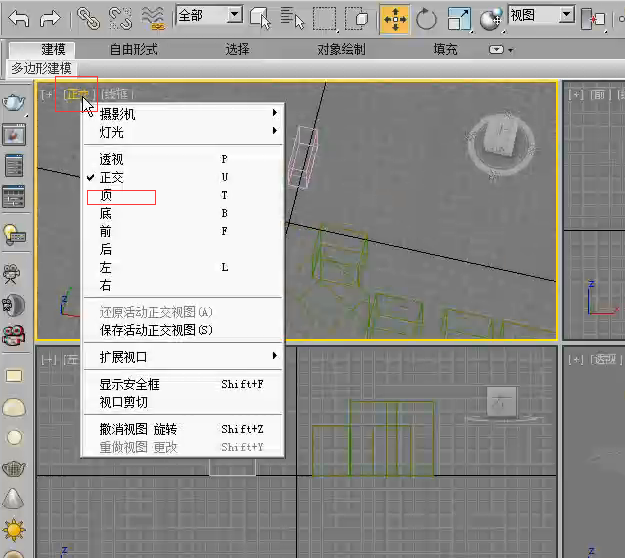Activate the Select and Rotate tool

(426, 19)
